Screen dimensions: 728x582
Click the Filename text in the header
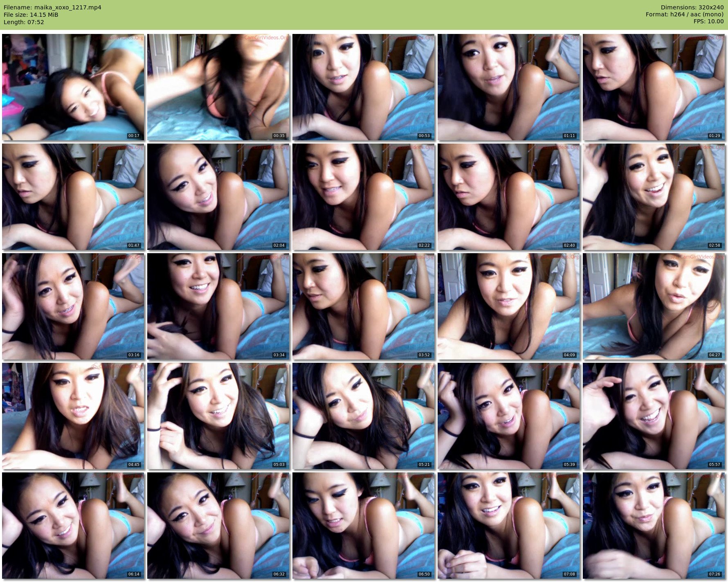52,7
